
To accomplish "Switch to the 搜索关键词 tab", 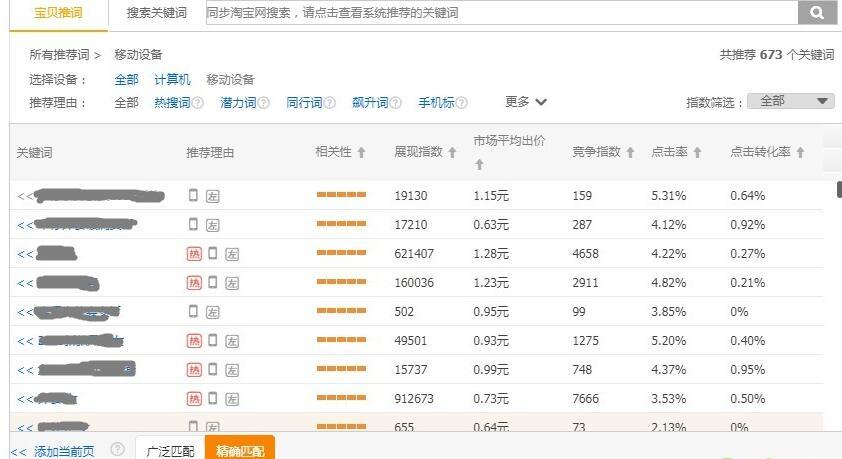I will 157,13.
